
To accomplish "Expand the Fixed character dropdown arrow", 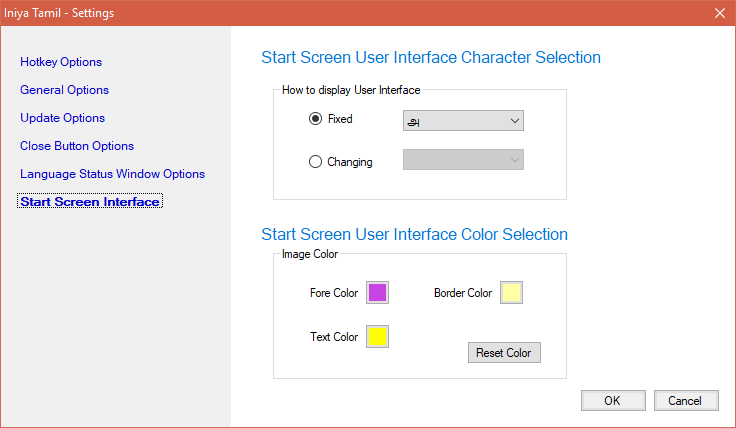I will [x=514, y=121].
